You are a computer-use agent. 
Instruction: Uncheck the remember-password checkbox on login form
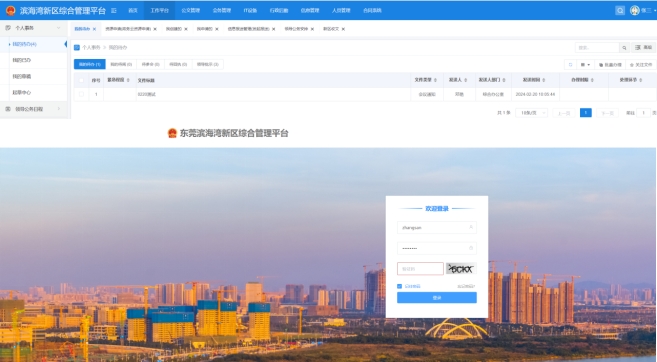point(399,286)
